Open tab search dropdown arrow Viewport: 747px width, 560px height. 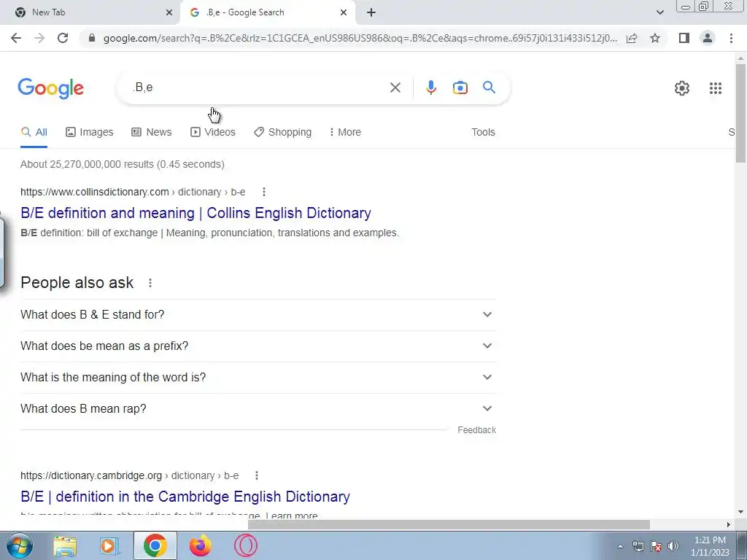[659, 12]
